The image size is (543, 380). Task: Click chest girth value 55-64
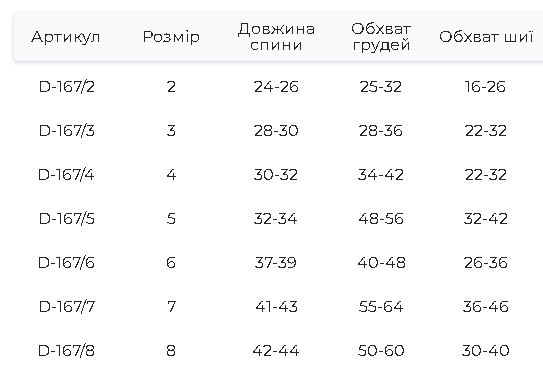click(x=381, y=307)
